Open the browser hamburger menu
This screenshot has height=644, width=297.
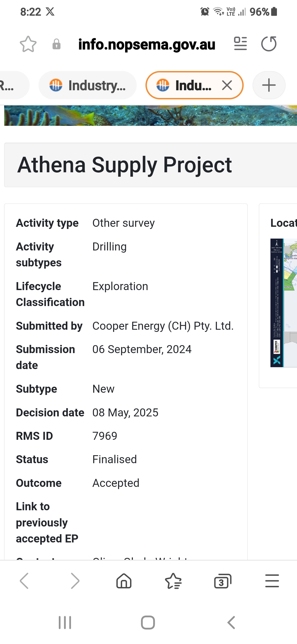pyautogui.click(x=272, y=581)
